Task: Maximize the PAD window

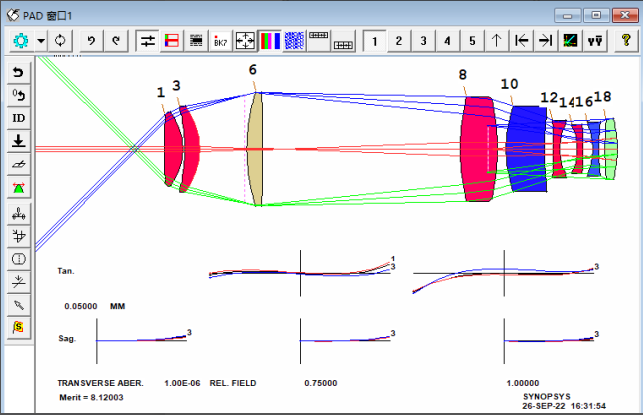Action: click(596, 15)
